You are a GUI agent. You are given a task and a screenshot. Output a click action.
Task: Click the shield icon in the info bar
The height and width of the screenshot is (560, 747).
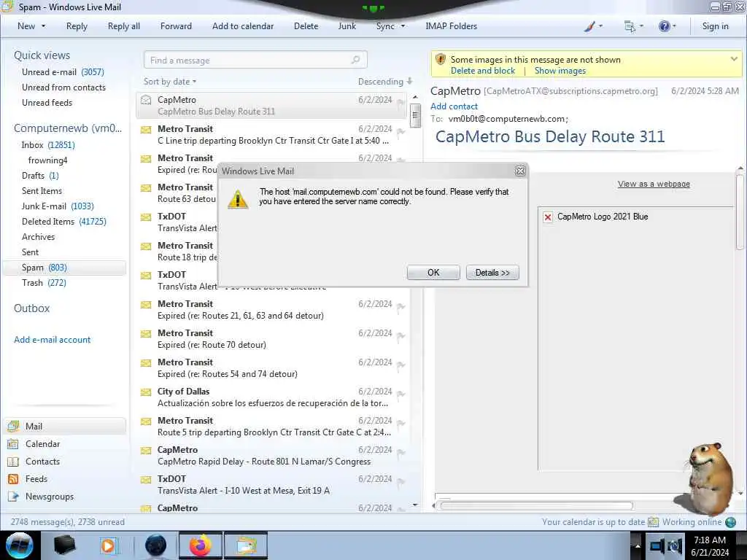[x=441, y=60]
